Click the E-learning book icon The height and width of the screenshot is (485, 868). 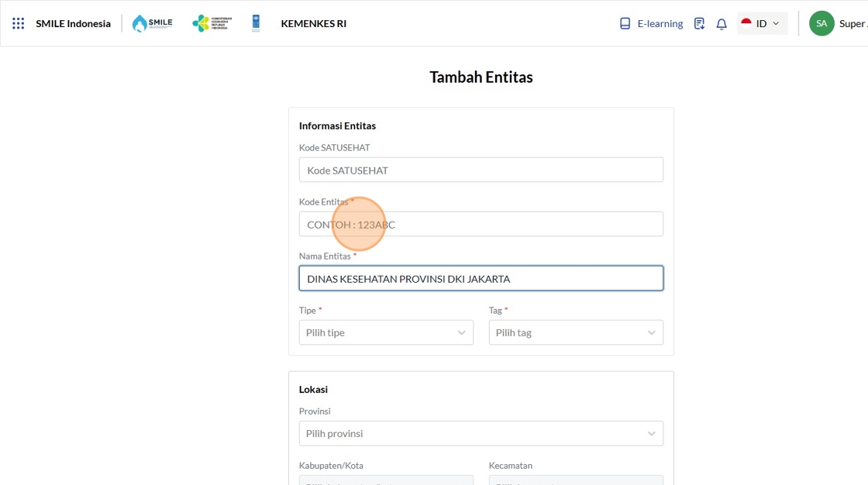pyautogui.click(x=625, y=23)
